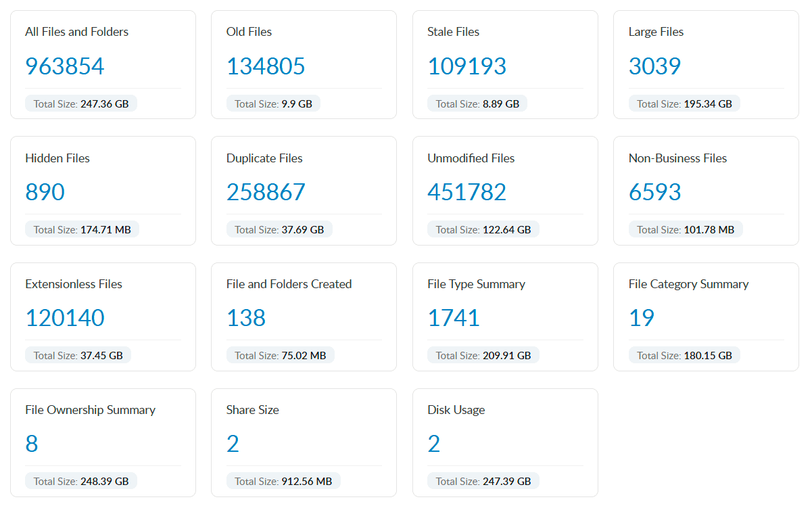Viewport: 812px width, 508px height.
Task: Click the Total Size 195.34 GB badge
Action: [684, 103]
